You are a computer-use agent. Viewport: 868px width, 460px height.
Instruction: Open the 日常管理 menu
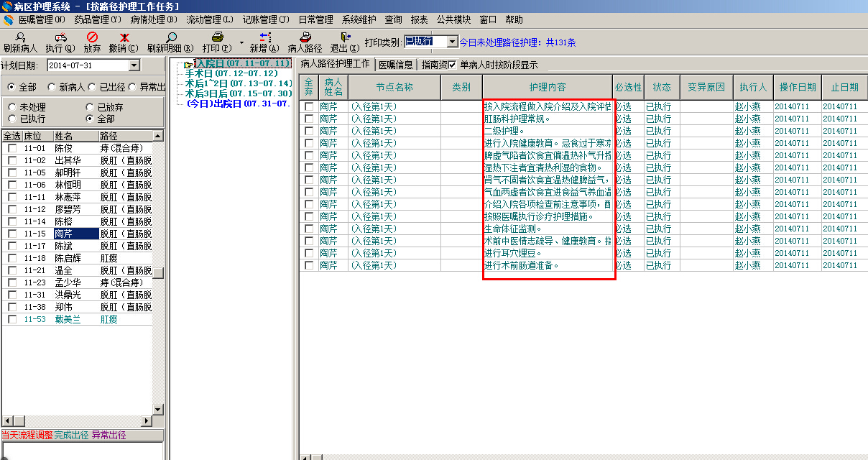pos(315,19)
